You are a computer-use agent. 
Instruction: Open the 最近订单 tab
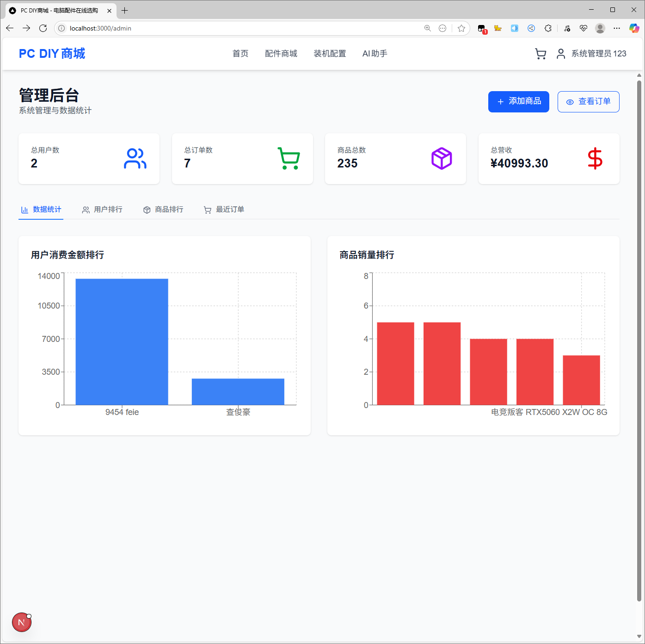pos(224,210)
